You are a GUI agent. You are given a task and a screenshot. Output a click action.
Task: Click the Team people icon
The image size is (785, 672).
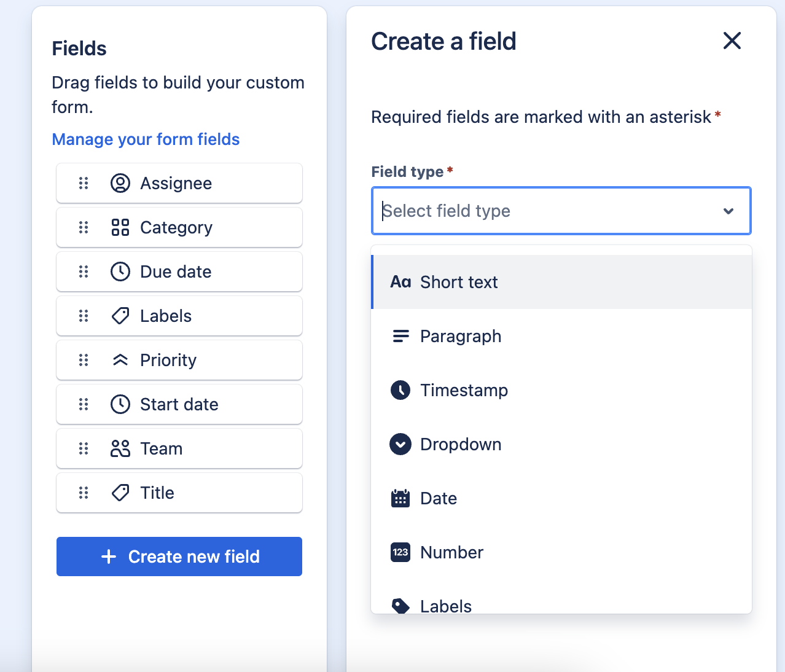(x=120, y=448)
